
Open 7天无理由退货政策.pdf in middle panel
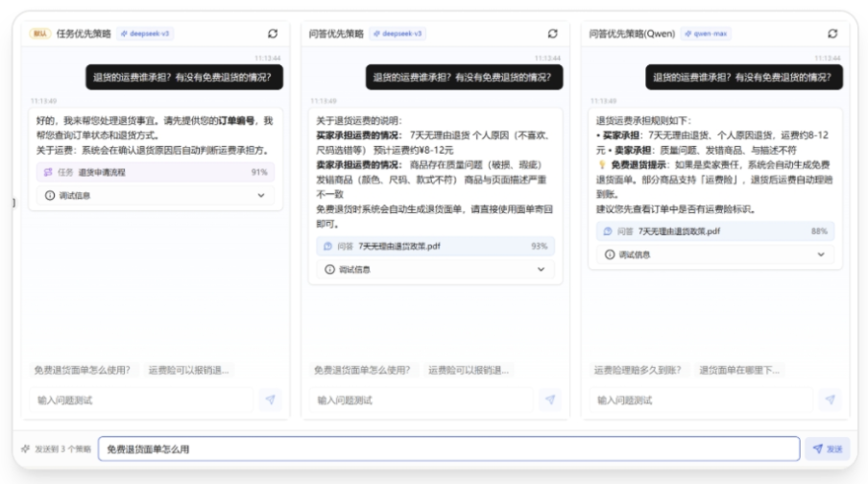point(435,246)
